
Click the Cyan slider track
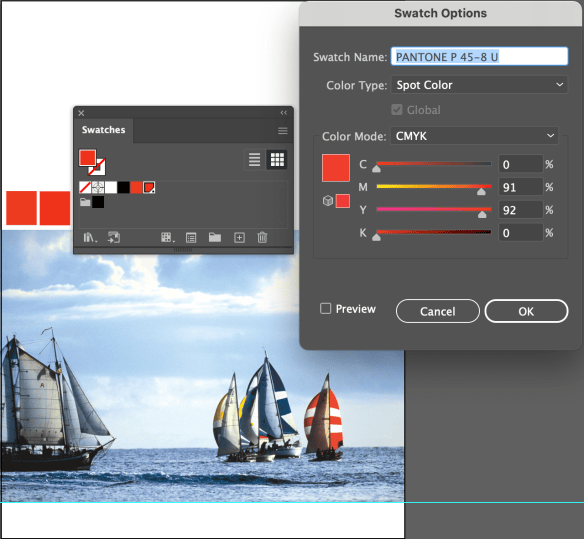click(434, 163)
